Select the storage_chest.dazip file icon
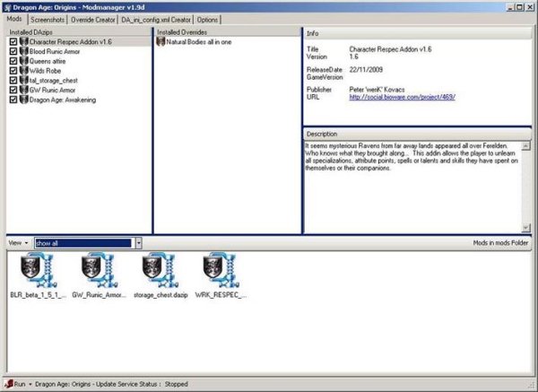 point(161,270)
